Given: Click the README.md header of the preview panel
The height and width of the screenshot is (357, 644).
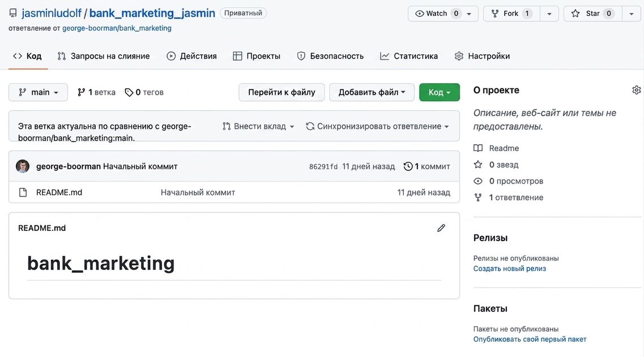Looking at the screenshot, I should point(42,228).
